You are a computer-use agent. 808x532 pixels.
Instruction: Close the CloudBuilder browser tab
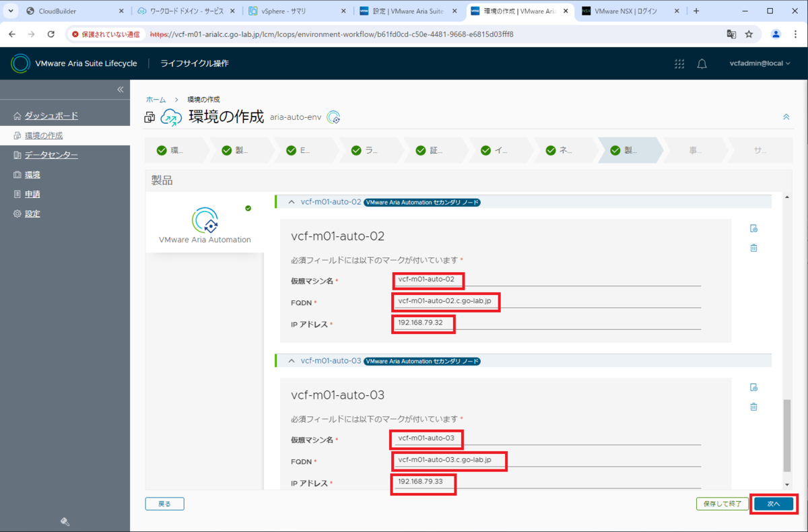pos(121,11)
